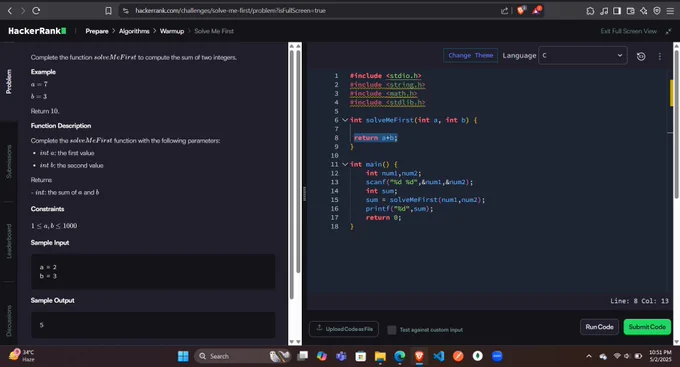Reload the page with the refresh icon
680x367 pixels.
coord(36,11)
